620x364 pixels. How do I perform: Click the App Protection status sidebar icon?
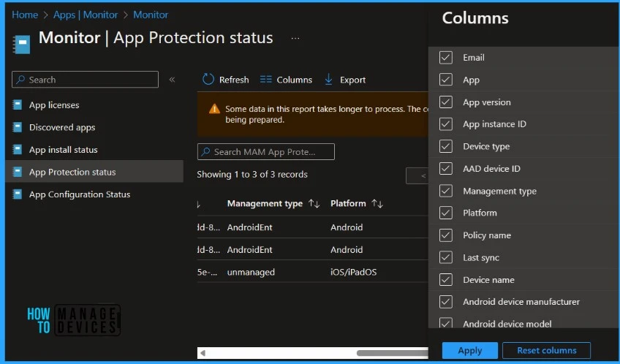coord(17,172)
